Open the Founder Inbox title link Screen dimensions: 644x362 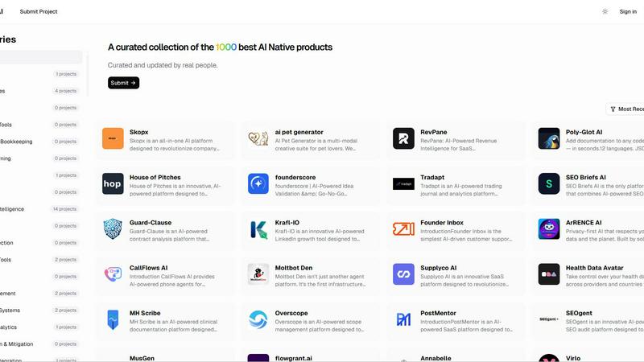pyautogui.click(x=441, y=223)
